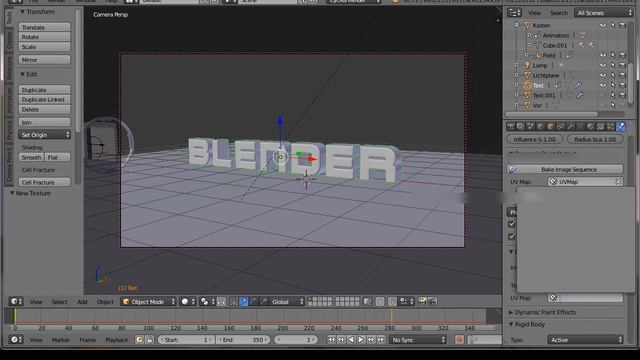Open the Select menu in 3D header
640x360 pixels.
(x=59, y=302)
